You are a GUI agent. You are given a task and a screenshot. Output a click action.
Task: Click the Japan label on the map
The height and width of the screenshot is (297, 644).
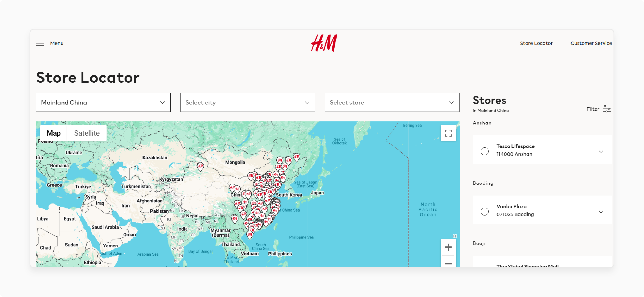point(317,193)
